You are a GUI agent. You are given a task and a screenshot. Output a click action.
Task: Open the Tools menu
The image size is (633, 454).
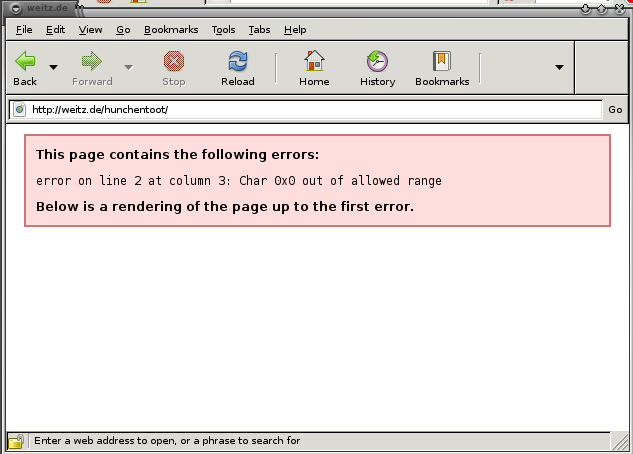coord(223,30)
